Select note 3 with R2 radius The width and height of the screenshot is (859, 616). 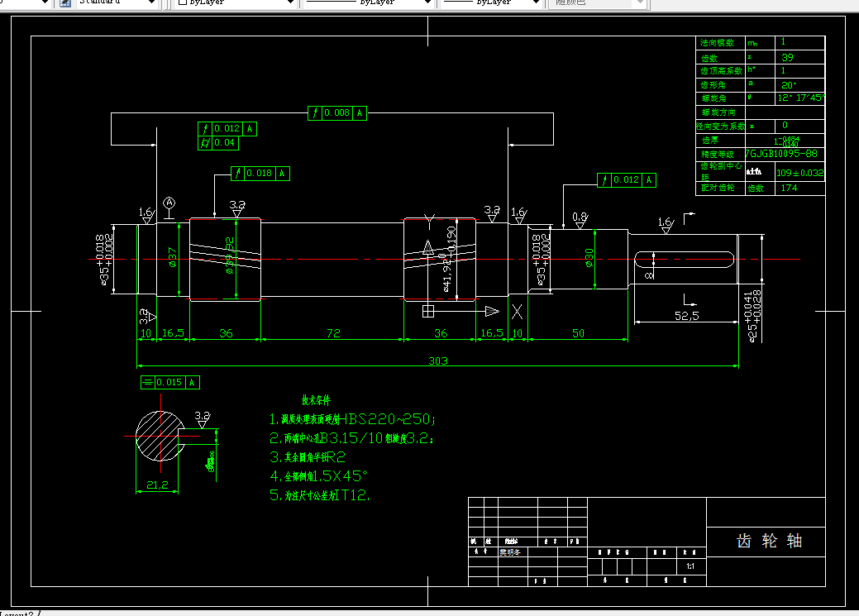coord(308,457)
